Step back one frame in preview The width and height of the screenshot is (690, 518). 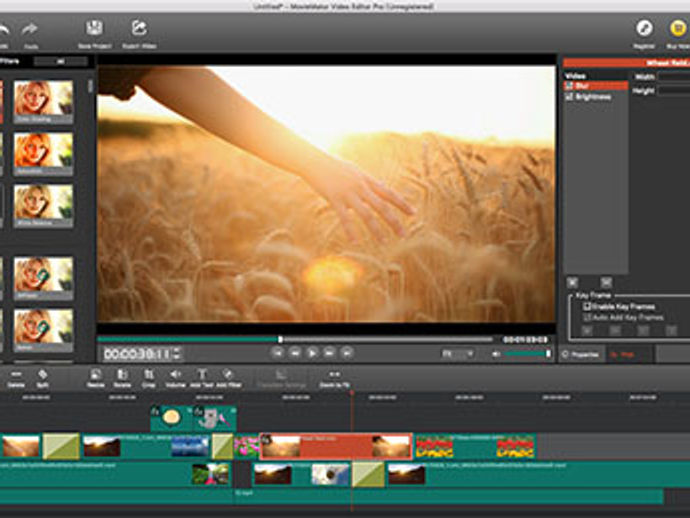pos(295,353)
